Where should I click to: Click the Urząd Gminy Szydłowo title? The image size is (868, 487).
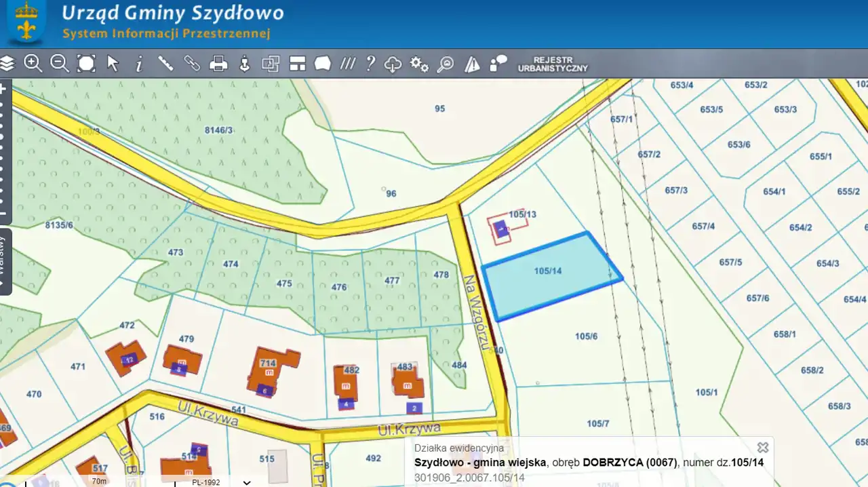click(x=173, y=13)
